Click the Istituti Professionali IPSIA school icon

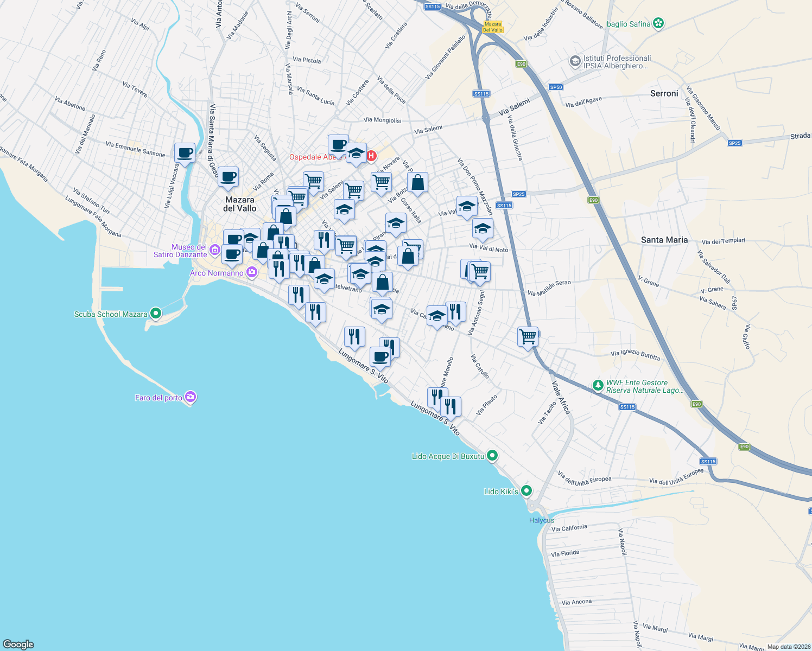pos(575,61)
